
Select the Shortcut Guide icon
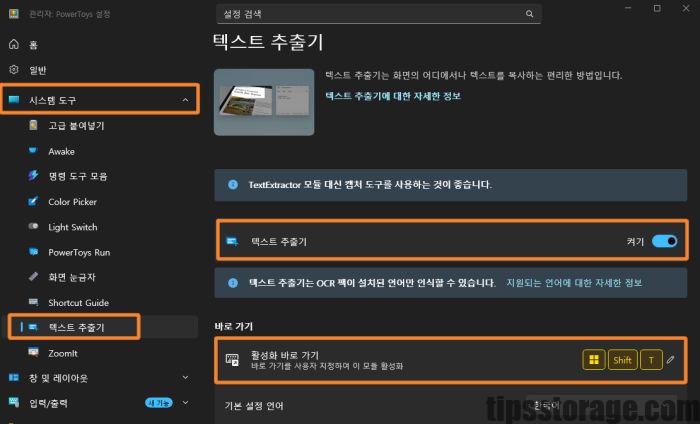point(33,302)
